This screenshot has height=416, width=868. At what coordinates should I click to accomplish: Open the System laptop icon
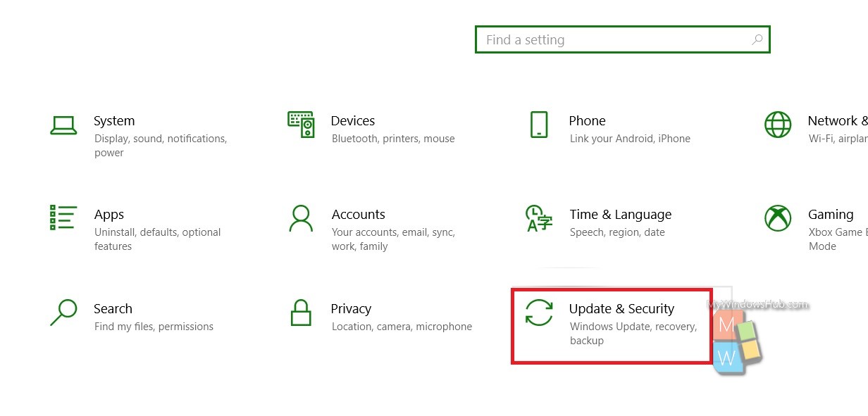coord(63,125)
